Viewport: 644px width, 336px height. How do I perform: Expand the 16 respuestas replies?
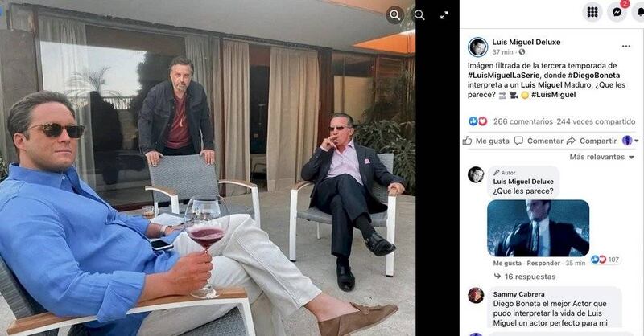525,277
